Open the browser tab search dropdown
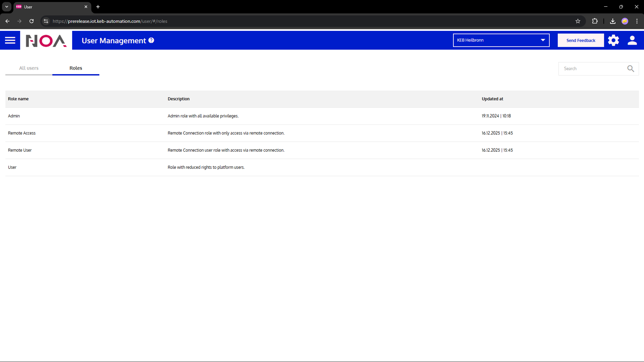The width and height of the screenshot is (644, 362). click(x=7, y=7)
